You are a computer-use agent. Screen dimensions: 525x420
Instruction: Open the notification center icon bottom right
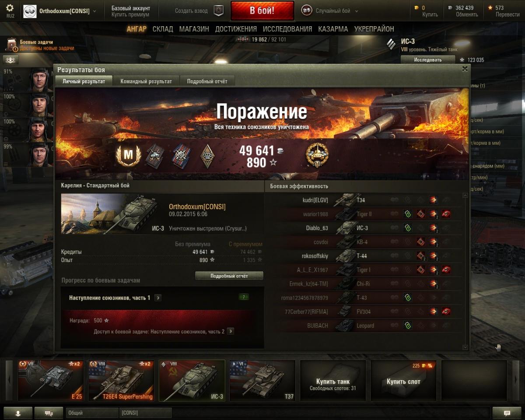[x=507, y=413]
